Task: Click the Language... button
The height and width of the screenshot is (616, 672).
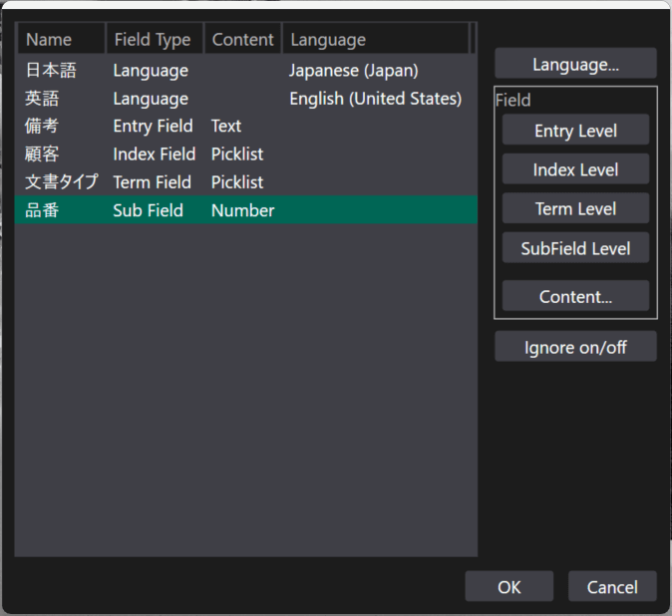Action: coord(575,64)
